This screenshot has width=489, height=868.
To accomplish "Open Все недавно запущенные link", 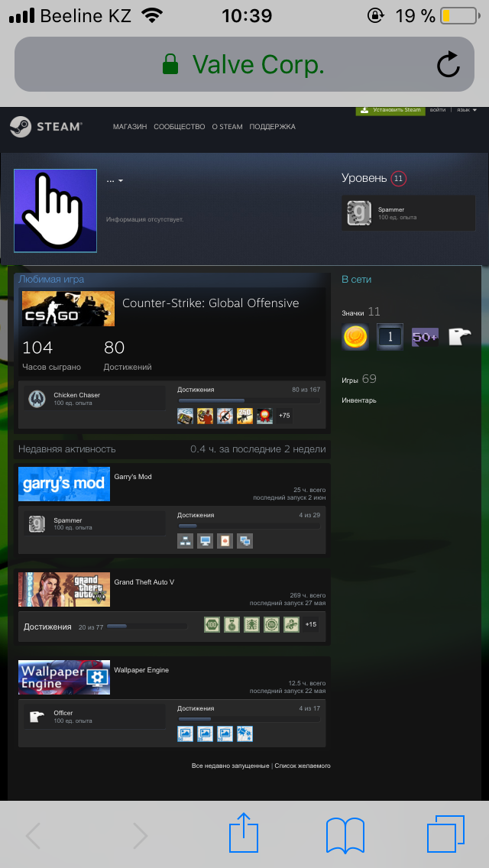I will 231,766.
